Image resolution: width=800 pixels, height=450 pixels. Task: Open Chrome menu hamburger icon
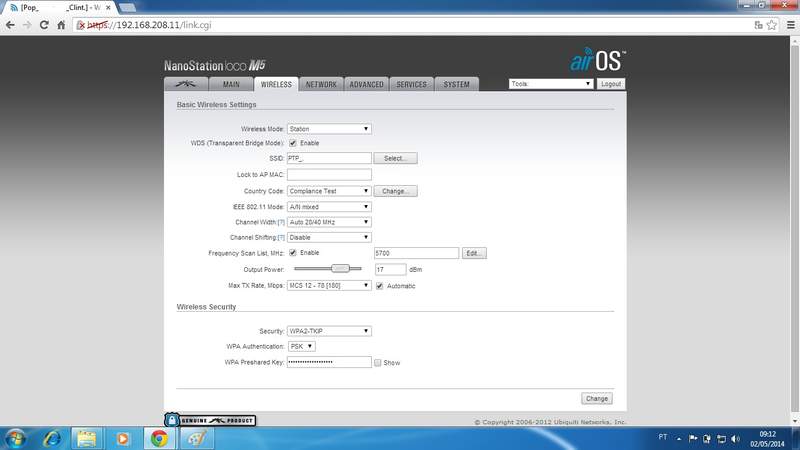[x=791, y=25]
